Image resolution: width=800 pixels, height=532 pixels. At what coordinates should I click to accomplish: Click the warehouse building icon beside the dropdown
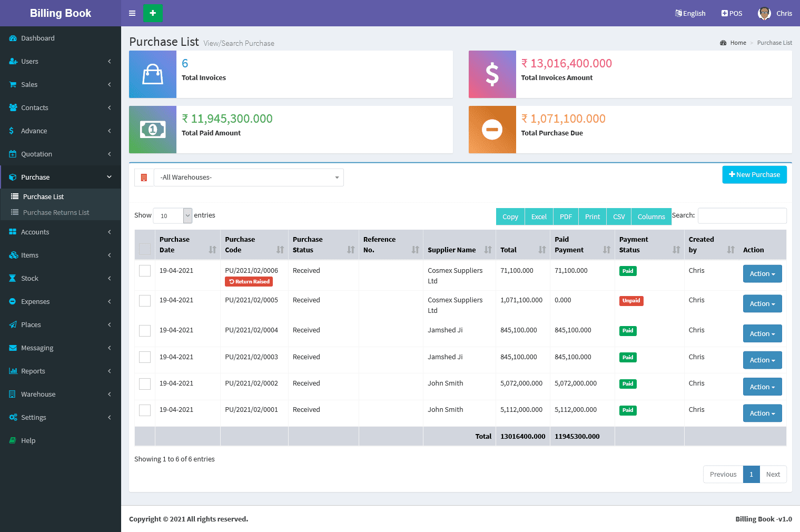coord(144,178)
